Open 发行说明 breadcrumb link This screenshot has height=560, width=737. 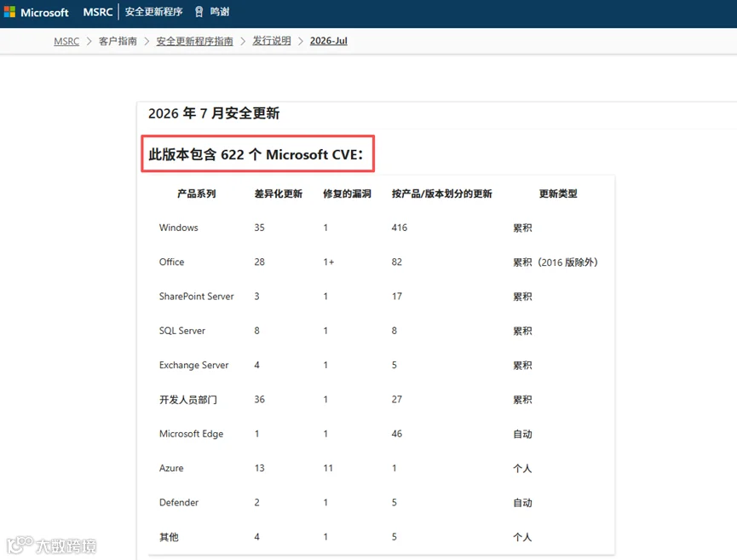coord(272,41)
